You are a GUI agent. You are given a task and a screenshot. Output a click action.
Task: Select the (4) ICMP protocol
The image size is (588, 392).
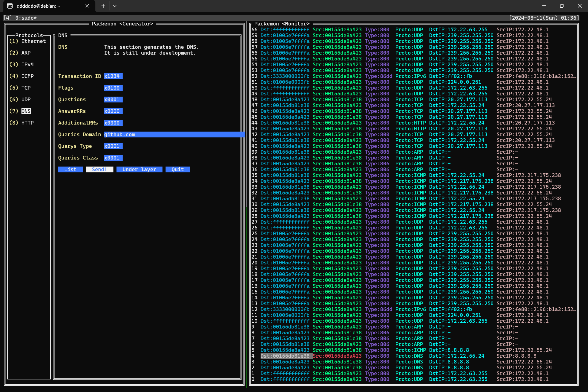21,76
